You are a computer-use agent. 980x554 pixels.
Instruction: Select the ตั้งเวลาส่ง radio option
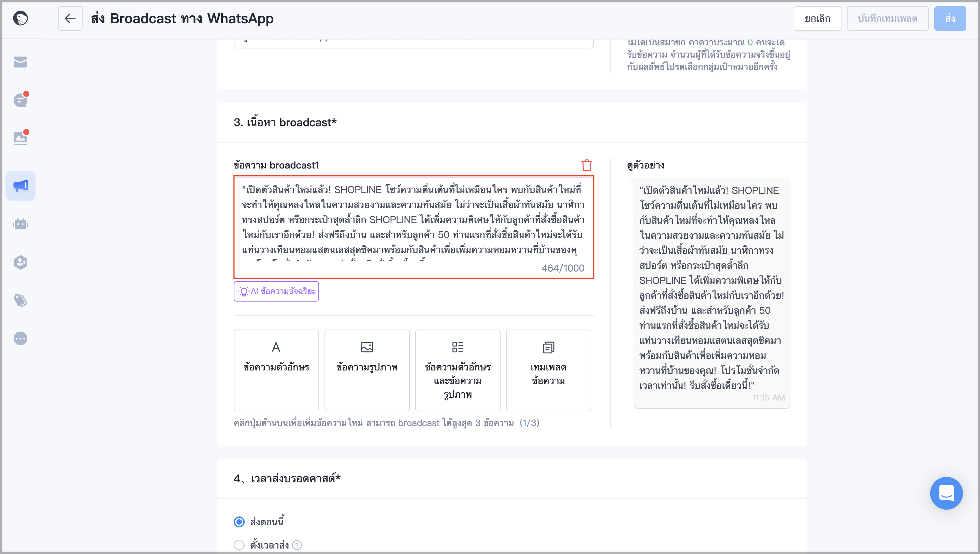click(x=239, y=545)
